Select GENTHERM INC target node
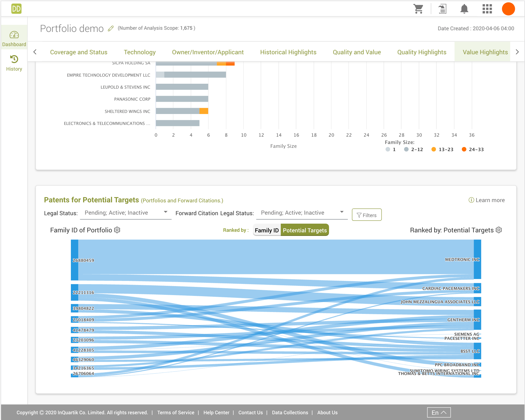This screenshot has width=525, height=420. 477,320
